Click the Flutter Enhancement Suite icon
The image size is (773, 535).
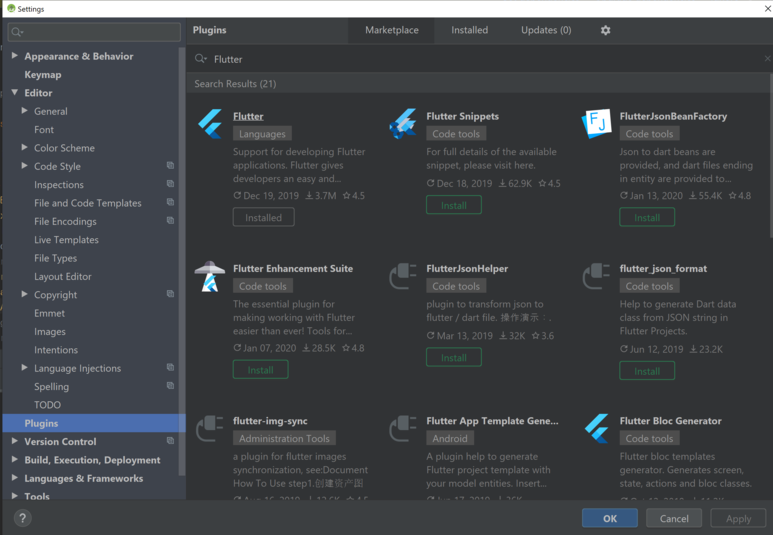tap(210, 276)
